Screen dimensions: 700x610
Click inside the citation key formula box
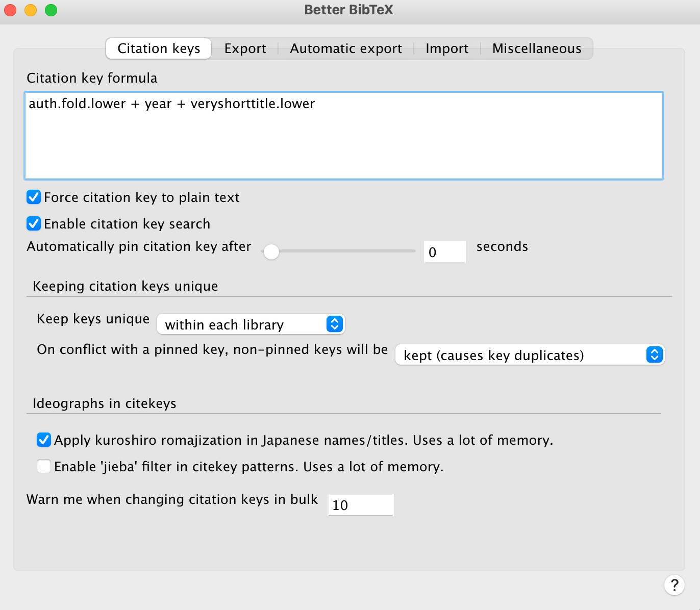[344, 136]
